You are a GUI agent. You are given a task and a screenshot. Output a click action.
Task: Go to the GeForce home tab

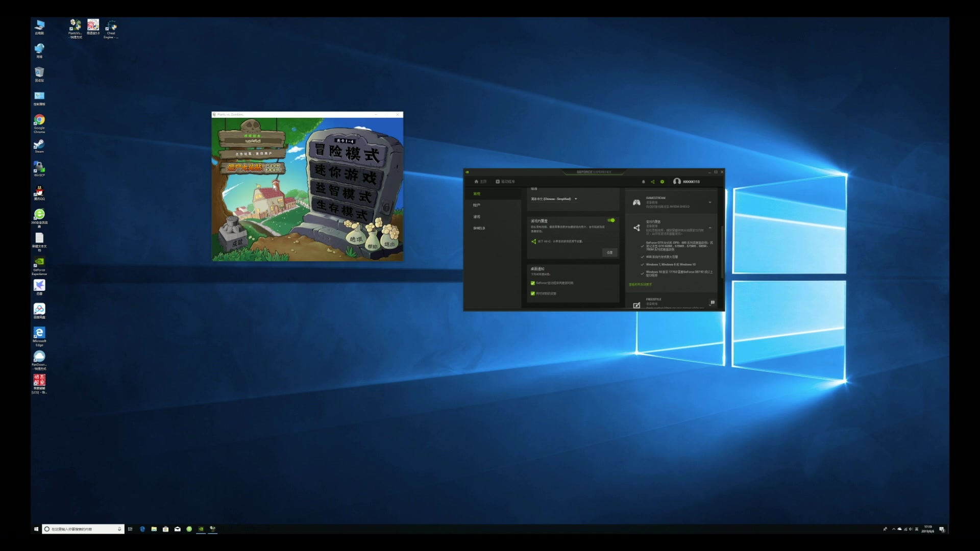(x=480, y=182)
